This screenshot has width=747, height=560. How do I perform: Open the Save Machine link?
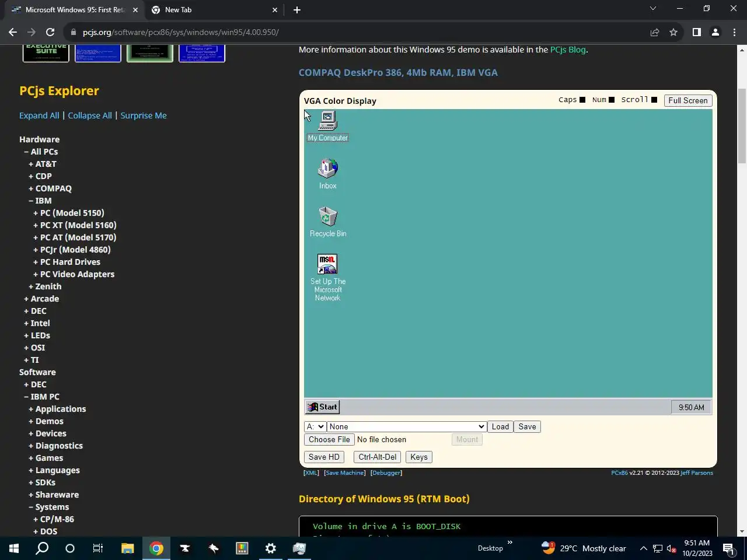pos(344,473)
